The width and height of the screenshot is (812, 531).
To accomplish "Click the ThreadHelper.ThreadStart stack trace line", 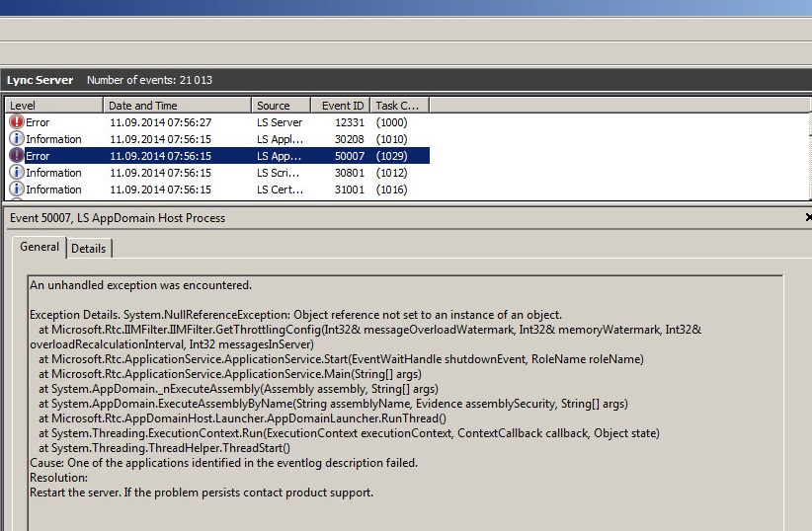I will 164,448.
